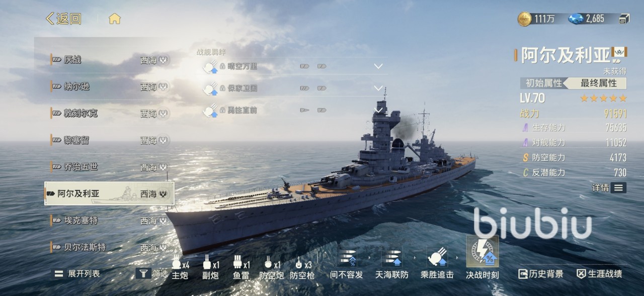Select the 天海联防 skill icon
Viewport: 644px width, 296px height.
[x=391, y=257]
